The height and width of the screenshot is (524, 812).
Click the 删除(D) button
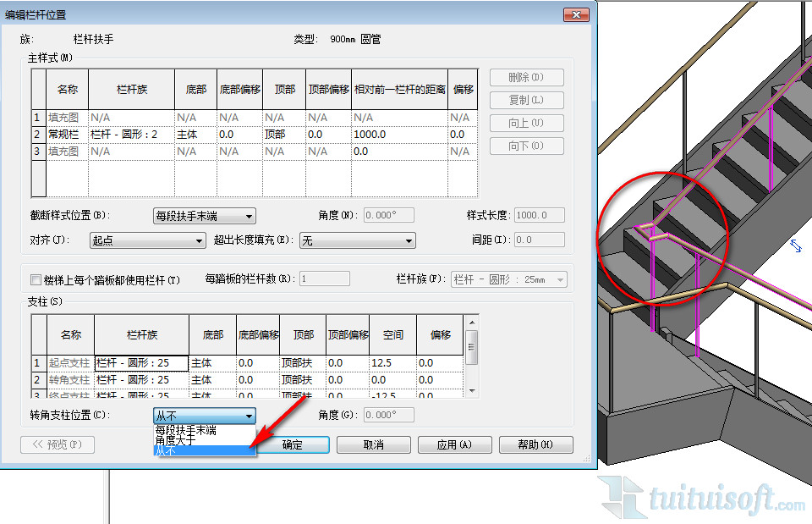527,77
